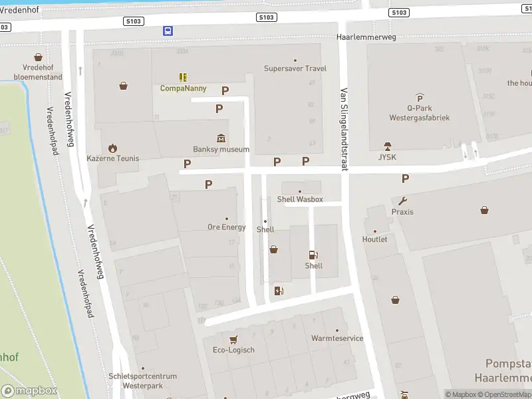Viewport: 532px width, 399px height.
Task: Click the Ore Energy label
Action: (x=227, y=227)
